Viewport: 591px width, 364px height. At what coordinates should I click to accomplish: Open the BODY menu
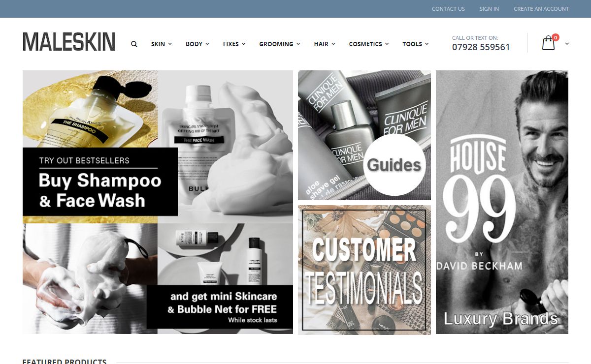194,44
